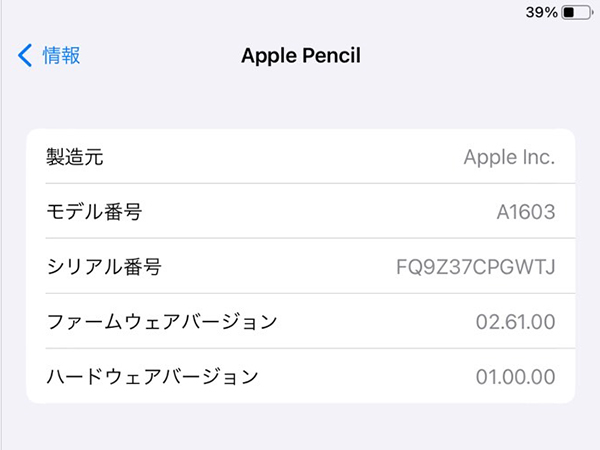Tap serial number FQ9Z37CPGWTJ
The image size is (600, 450).
pos(476,267)
